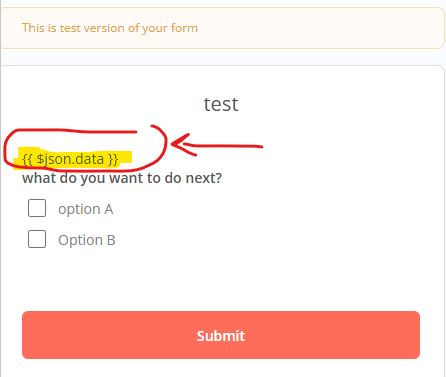This screenshot has width=446, height=377.
Task: Check the option A checkbox
Action: tap(37, 208)
